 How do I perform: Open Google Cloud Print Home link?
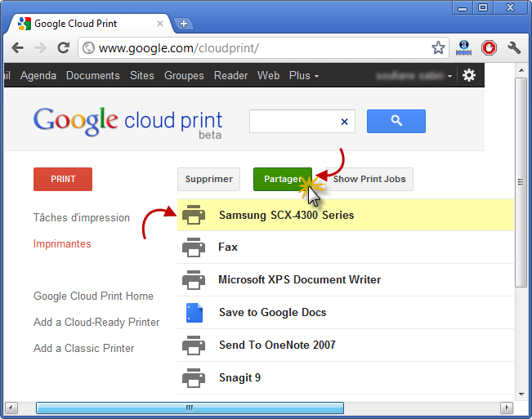pos(93,296)
